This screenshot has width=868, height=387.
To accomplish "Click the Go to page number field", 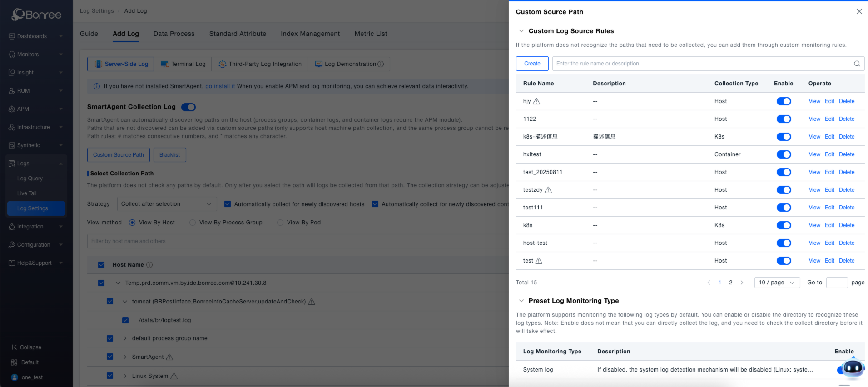I will click(837, 283).
